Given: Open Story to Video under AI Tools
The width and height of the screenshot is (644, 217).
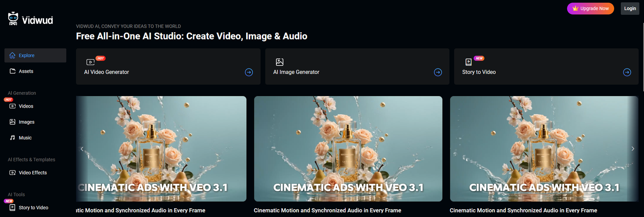Looking at the screenshot, I should coord(35,207).
